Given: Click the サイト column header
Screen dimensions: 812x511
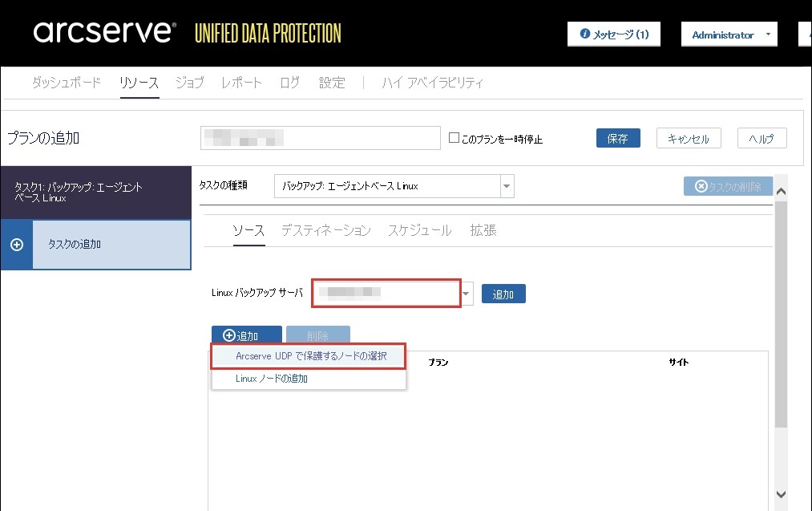Looking at the screenshot, I should (678, 363).
